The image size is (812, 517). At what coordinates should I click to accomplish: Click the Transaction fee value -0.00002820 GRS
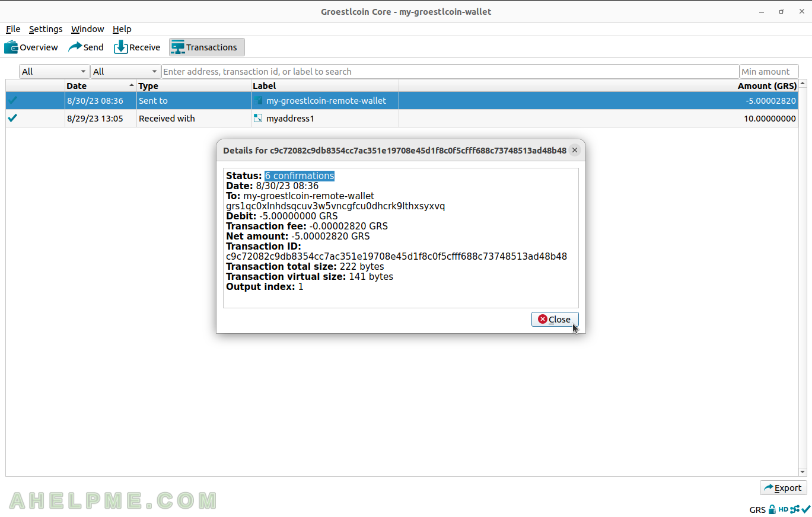pyautogui.click(x=349, y=226)
